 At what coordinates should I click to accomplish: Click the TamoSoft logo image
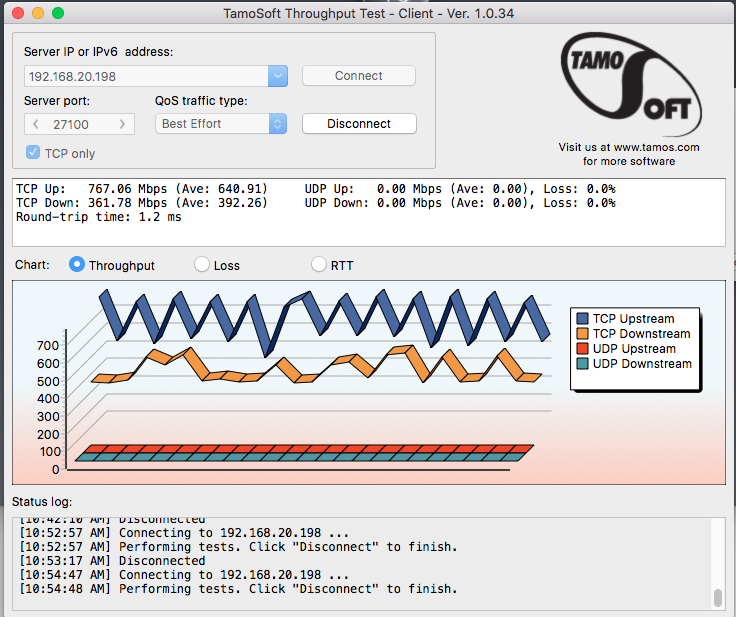pyautogui.click(x=631, y=84)
